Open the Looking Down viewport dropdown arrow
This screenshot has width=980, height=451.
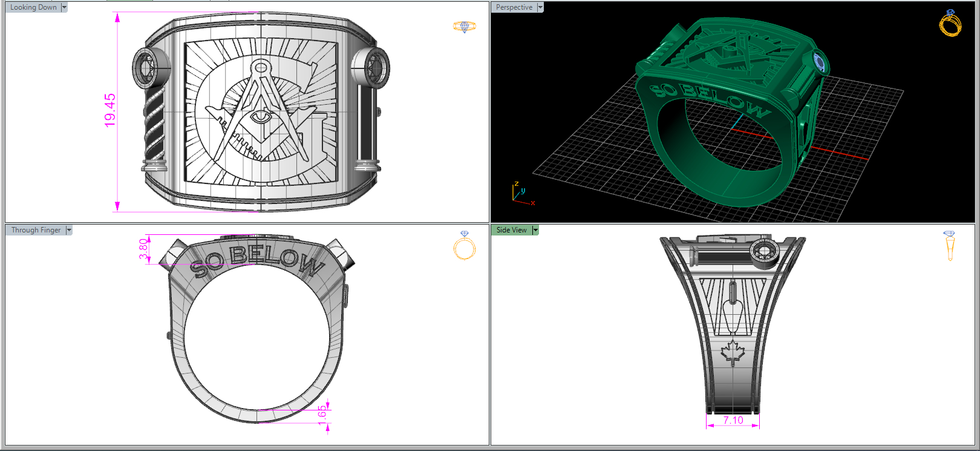pos(64,7)
